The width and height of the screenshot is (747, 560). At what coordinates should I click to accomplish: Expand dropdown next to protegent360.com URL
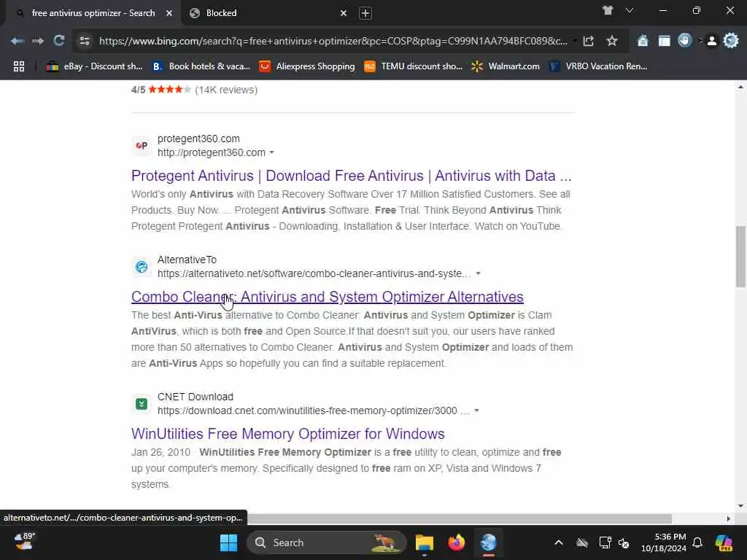[271, 152]
